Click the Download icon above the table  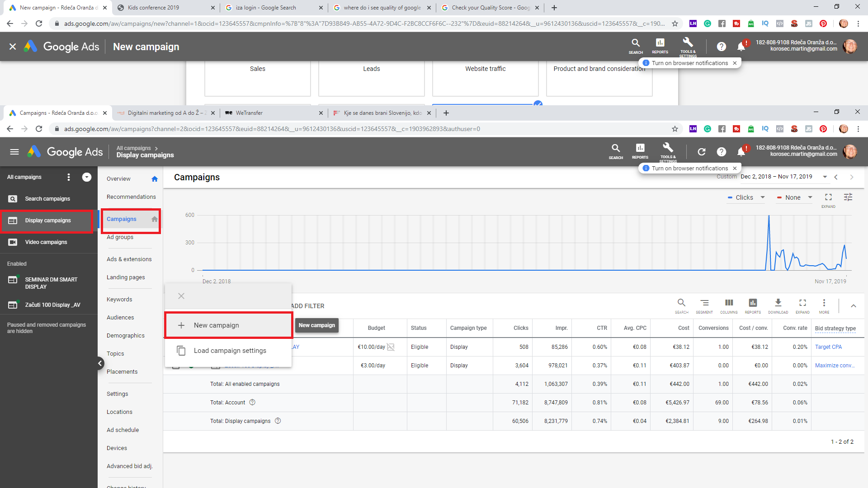click(778, 303)
